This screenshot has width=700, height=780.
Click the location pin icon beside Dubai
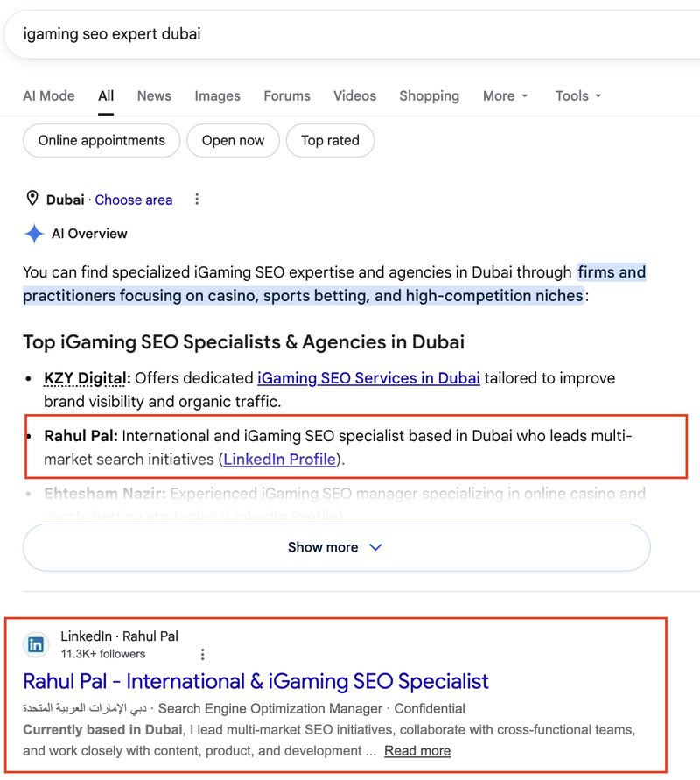pos(32,199)
